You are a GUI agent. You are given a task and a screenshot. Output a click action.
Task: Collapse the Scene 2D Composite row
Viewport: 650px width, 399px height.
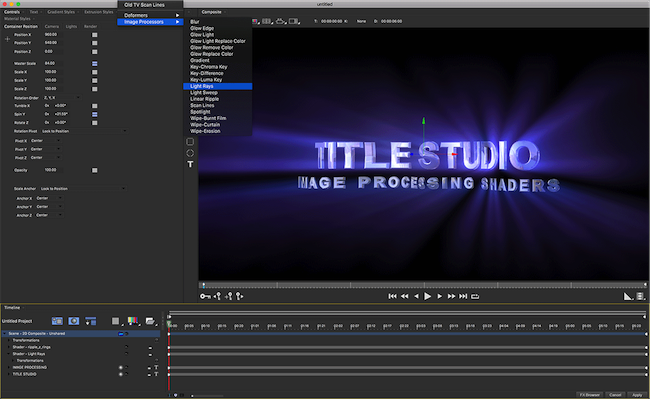(x=5, y=334)
